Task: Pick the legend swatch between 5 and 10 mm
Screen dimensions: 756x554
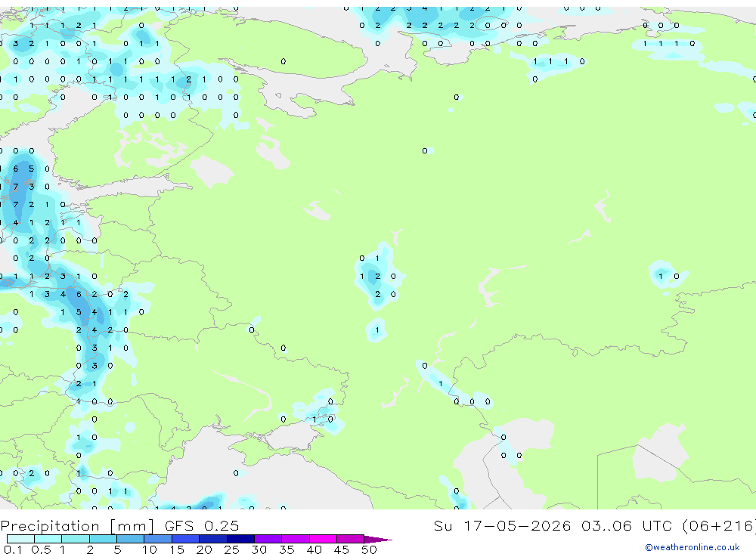Action: 131,539
